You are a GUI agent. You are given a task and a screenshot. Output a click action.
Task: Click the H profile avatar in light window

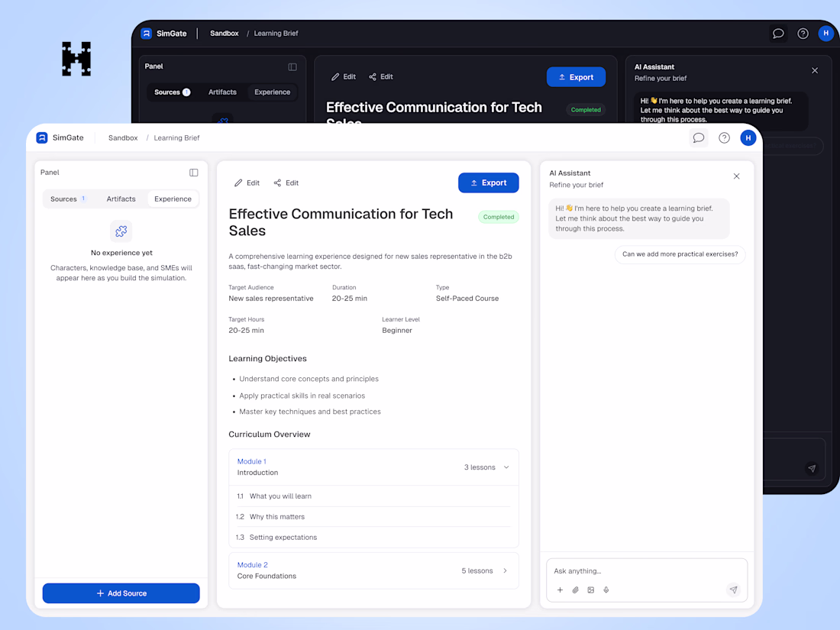point(748,137)
